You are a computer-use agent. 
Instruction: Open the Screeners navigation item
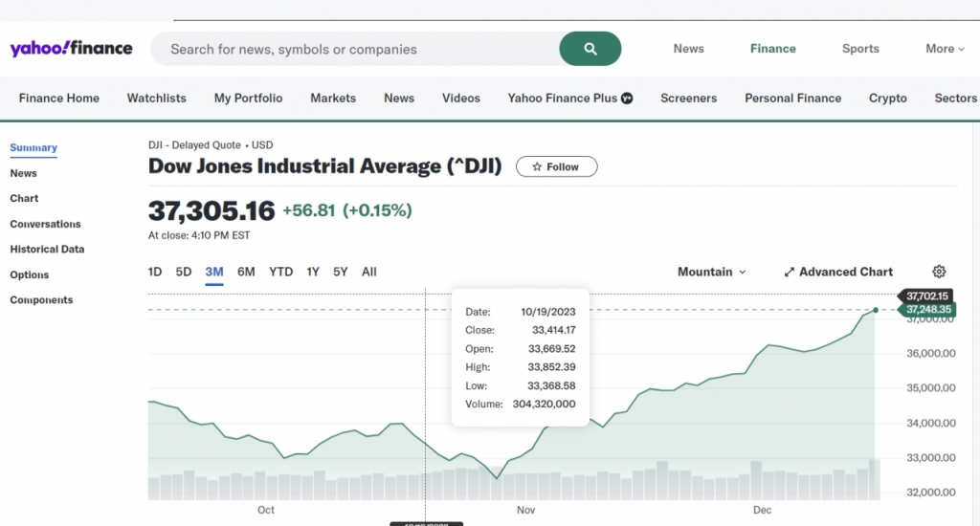[x=688, y=99]
